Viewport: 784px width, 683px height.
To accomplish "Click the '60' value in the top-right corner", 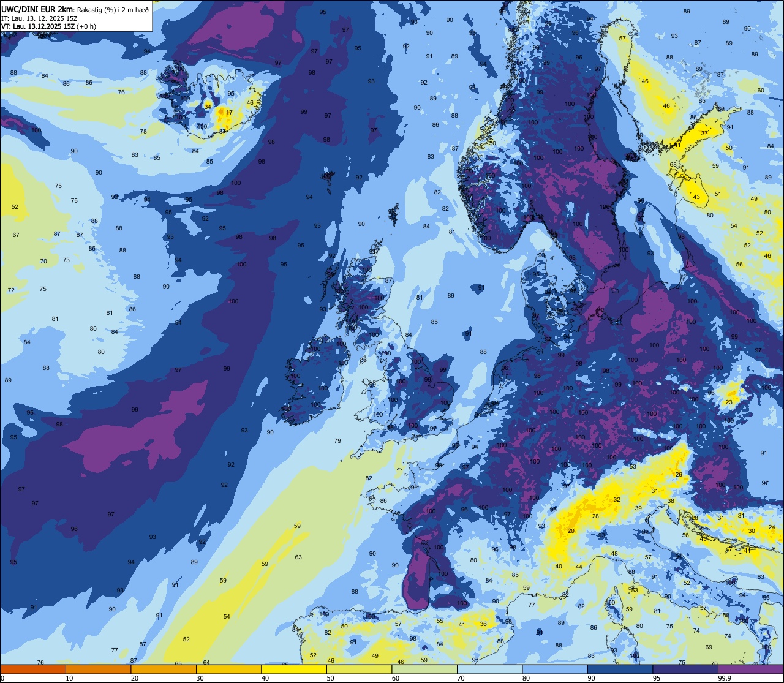I will coord(761,91).
